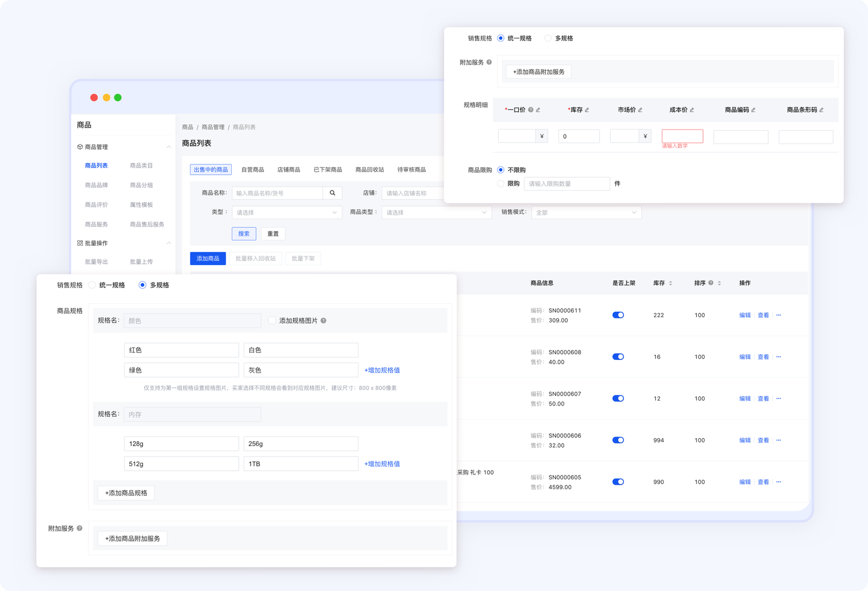Select the 限购 radio option
The image size is (868, 591).
point(501,184)
